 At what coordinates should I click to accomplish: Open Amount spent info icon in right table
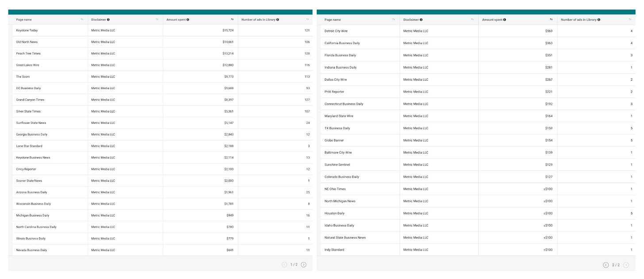click(x=505, y=19)
